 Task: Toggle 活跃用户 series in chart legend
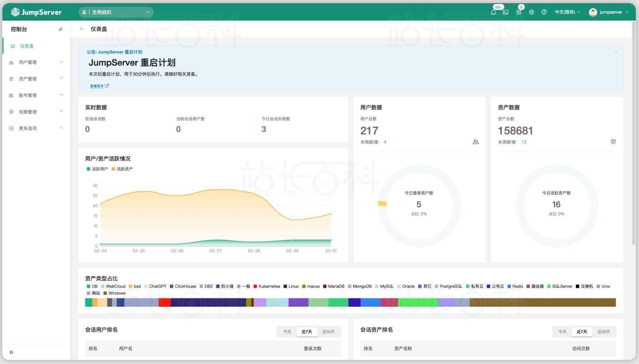(97, 169)
